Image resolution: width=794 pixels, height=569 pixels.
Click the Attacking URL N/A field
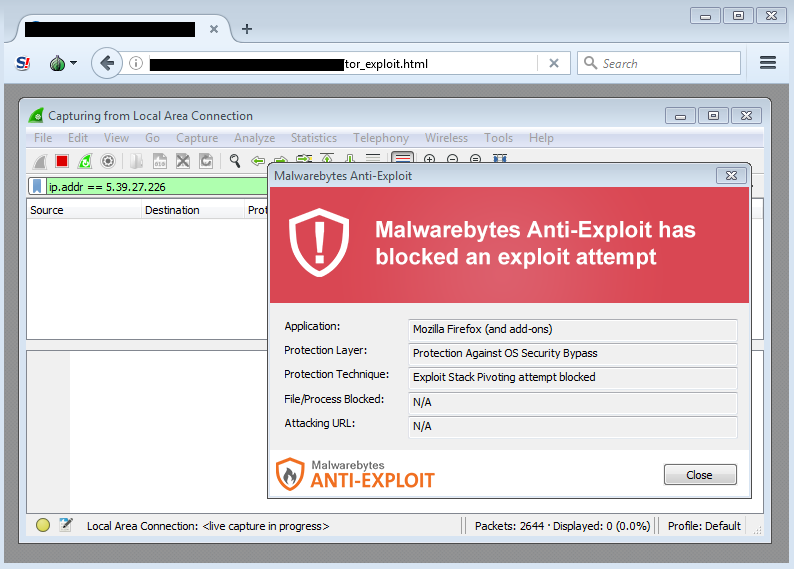coord(572,426)
